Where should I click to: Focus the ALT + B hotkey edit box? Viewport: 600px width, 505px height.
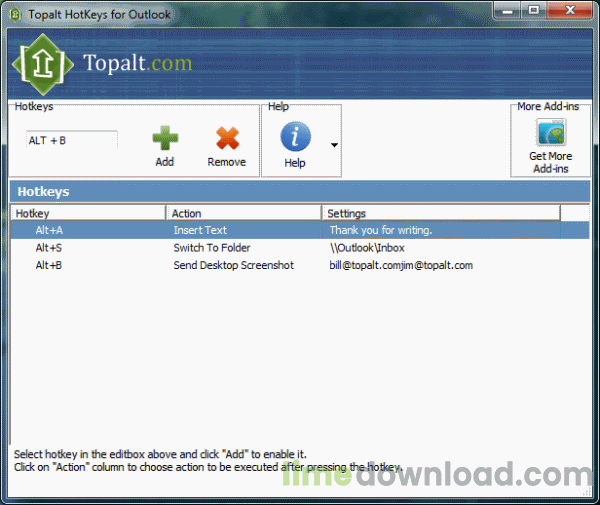72,140
